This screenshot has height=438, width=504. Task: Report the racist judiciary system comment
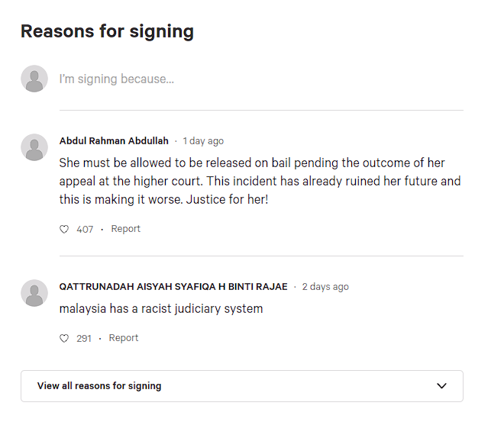coord(124,338)
